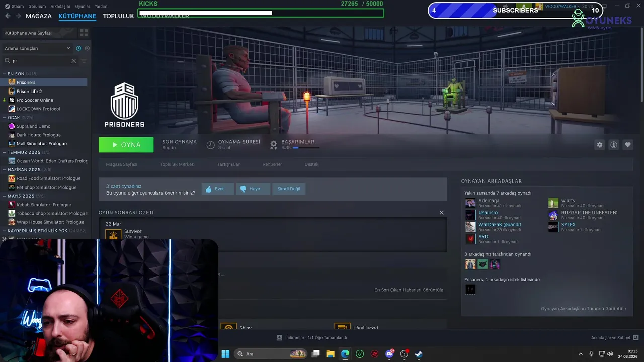Close the Oyun Sonrası Özeti panel

(442, 213)
